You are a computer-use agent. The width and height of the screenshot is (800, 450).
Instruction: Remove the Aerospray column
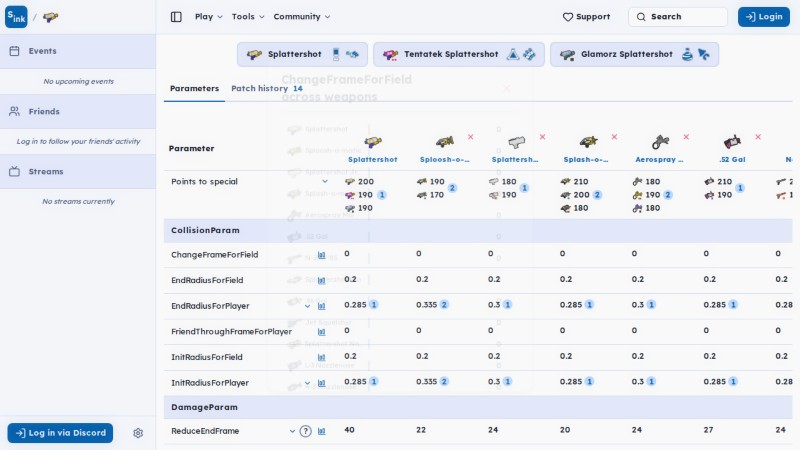click(686, 137)
